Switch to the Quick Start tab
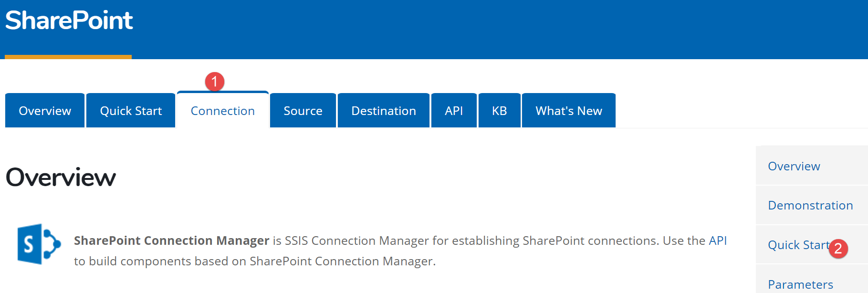The width and height of the screenshot is (868, 293). [x=131, y=111]
